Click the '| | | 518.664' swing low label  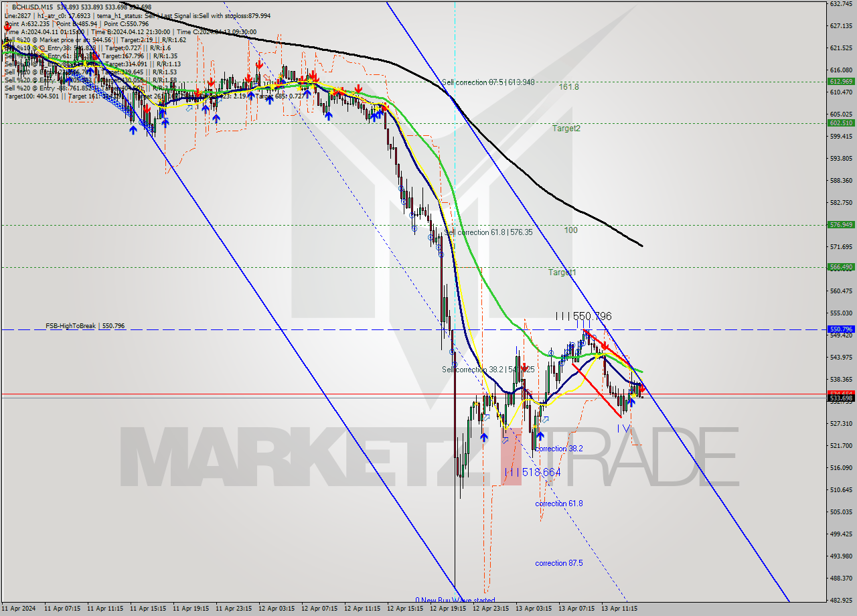533,472
